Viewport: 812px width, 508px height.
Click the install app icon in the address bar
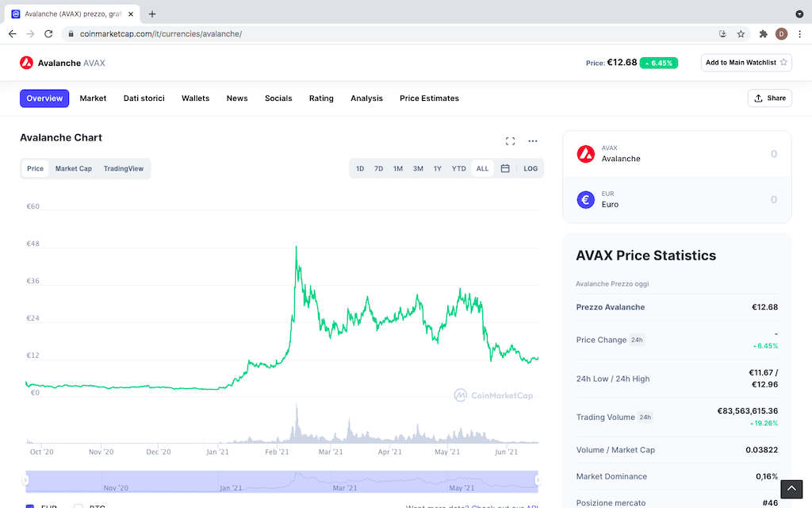pyautogui.click(x=723, y=33)
